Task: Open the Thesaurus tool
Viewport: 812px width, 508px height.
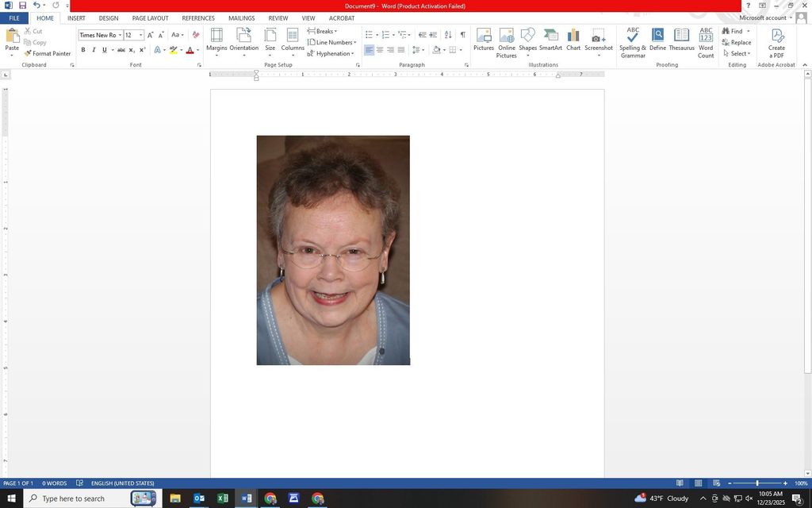Action: click(681, 40)
